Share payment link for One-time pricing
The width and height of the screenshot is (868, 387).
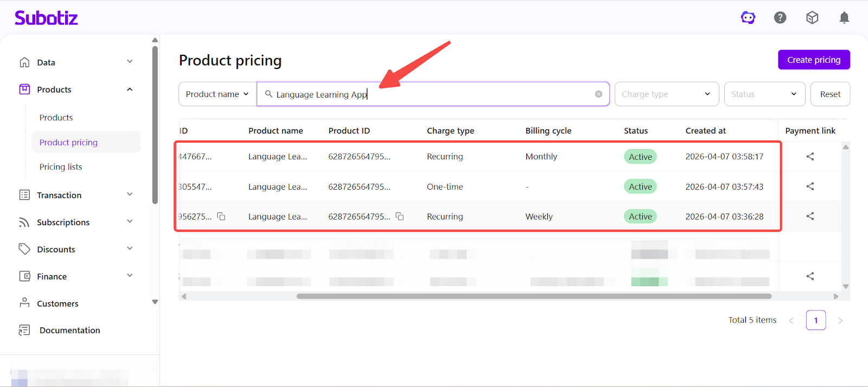(x=810, y=186)
